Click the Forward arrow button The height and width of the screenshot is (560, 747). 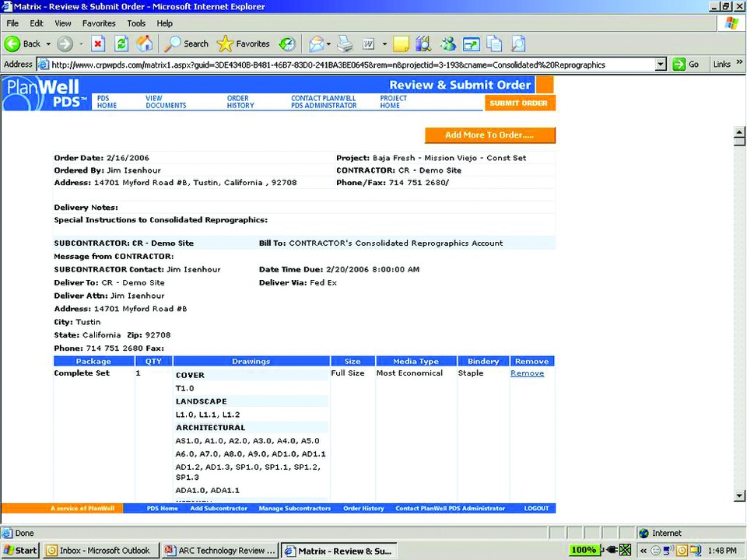65,44
